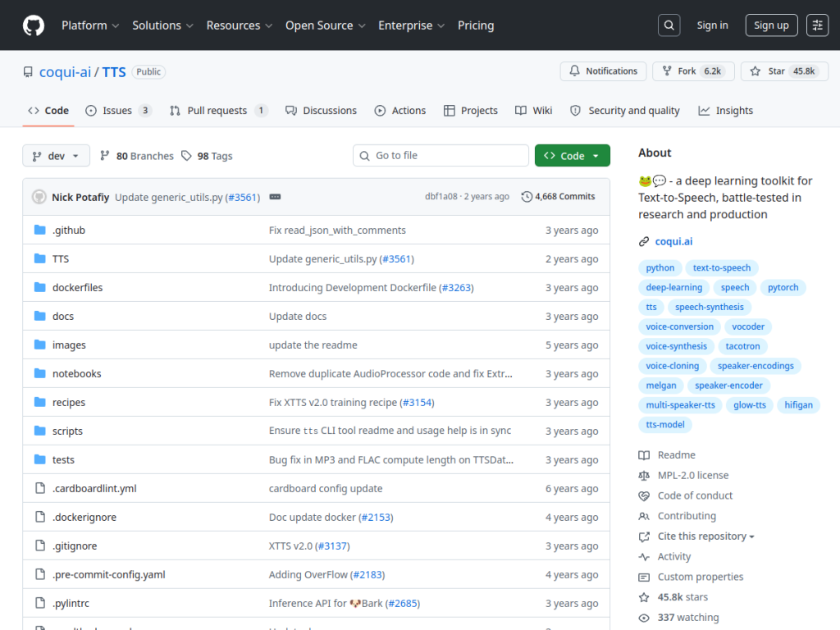Image resolution: width=840 pixels, height=630 pixels.
Task: Open the appearance settings sliders icon
Action: click(818, 25)
